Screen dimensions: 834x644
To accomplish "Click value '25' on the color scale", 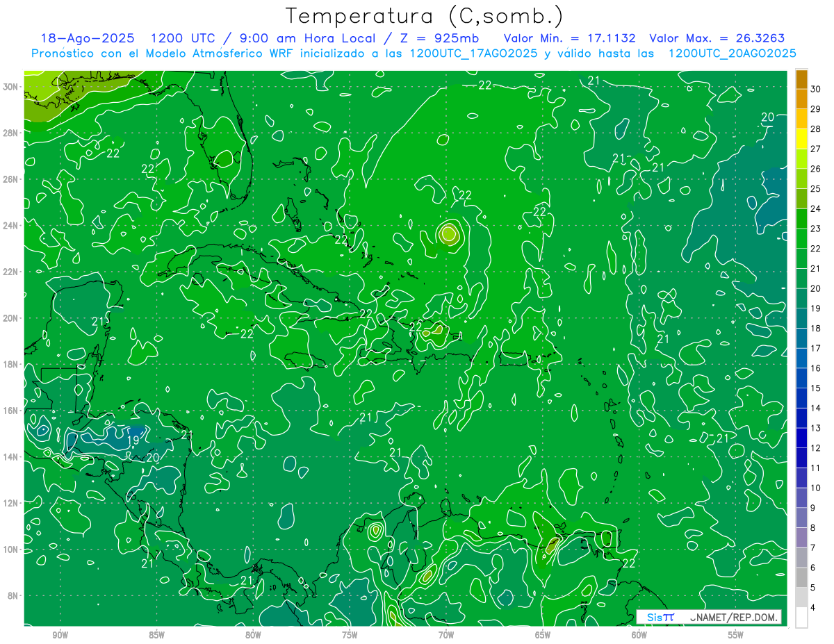I will [x=816, y=189].
